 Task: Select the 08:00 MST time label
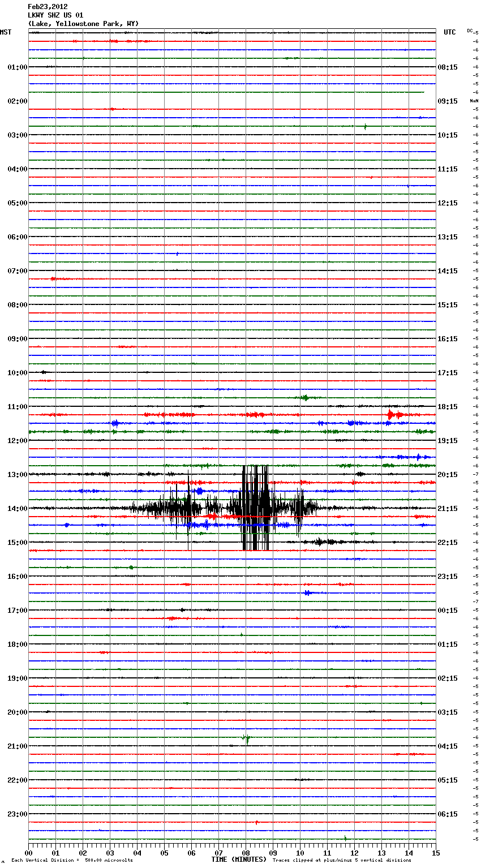18,305
